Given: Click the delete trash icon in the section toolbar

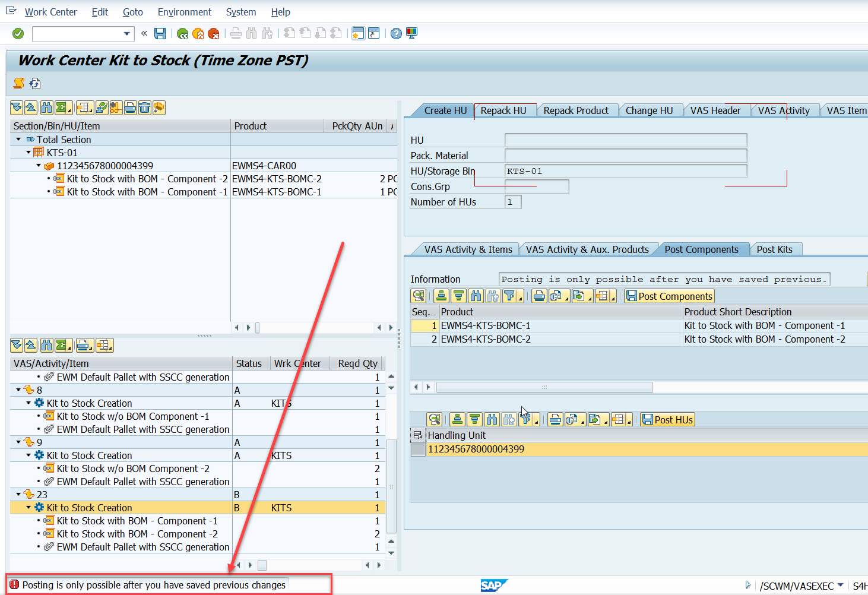Looking at the screenshot, I should click(144, 107).
